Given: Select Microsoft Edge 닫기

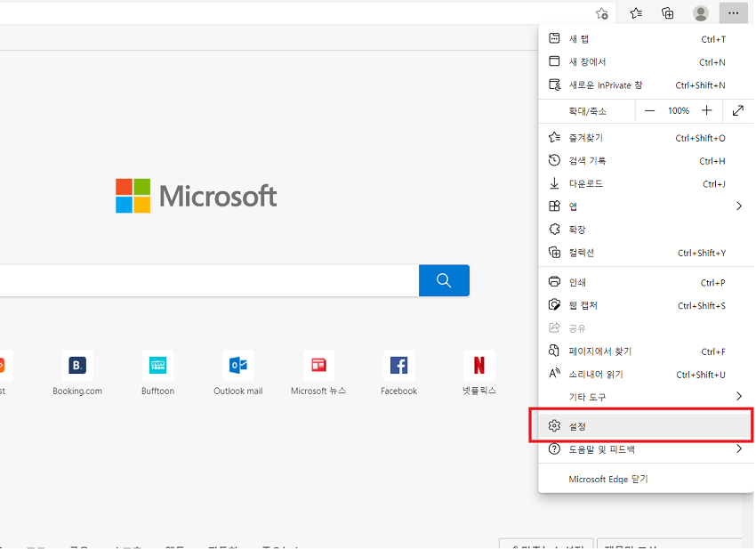Looking at the screenshot, I should [646, 479].
